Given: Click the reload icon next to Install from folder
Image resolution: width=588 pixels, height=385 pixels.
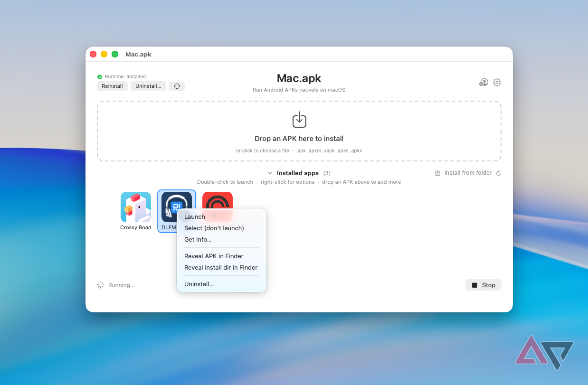Looking at the screenshot, I should 498,173.
